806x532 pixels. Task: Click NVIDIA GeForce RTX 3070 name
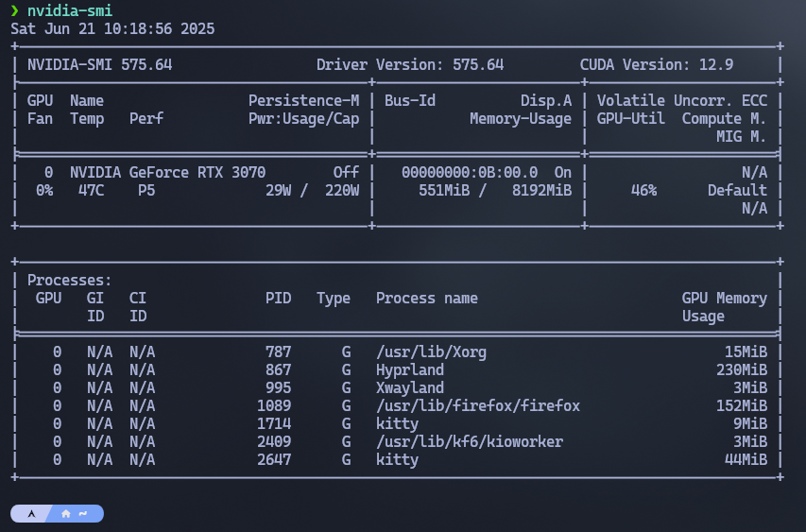167,172
